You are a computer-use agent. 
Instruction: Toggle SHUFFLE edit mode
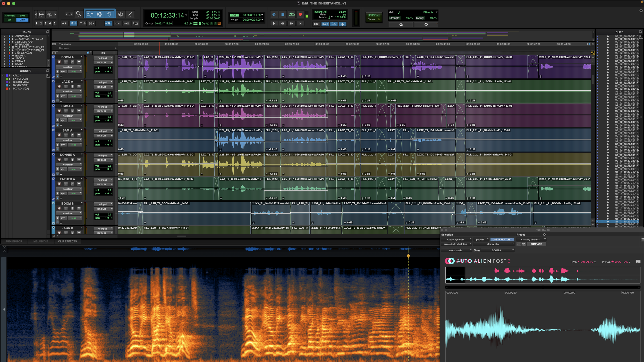pos(10,16)
